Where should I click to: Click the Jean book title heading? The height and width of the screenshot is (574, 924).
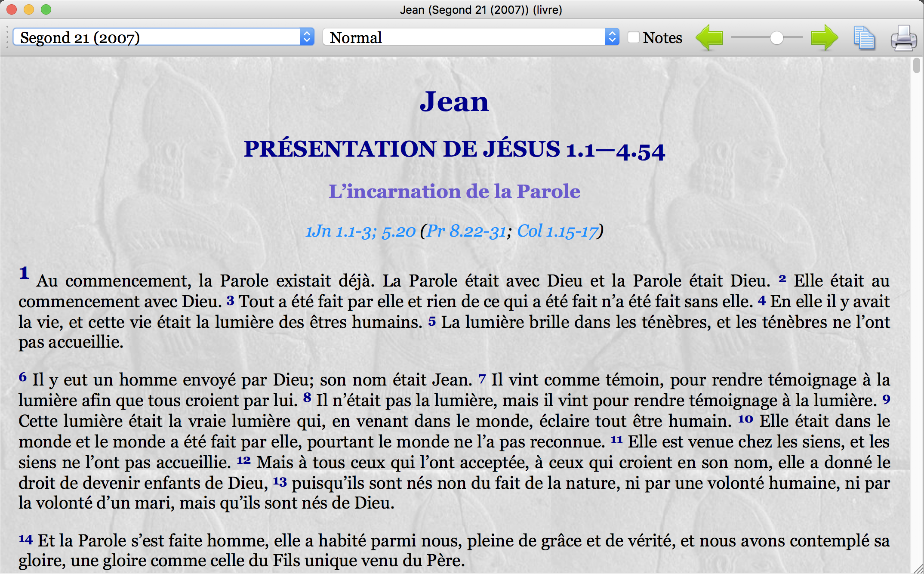point(454,102)
